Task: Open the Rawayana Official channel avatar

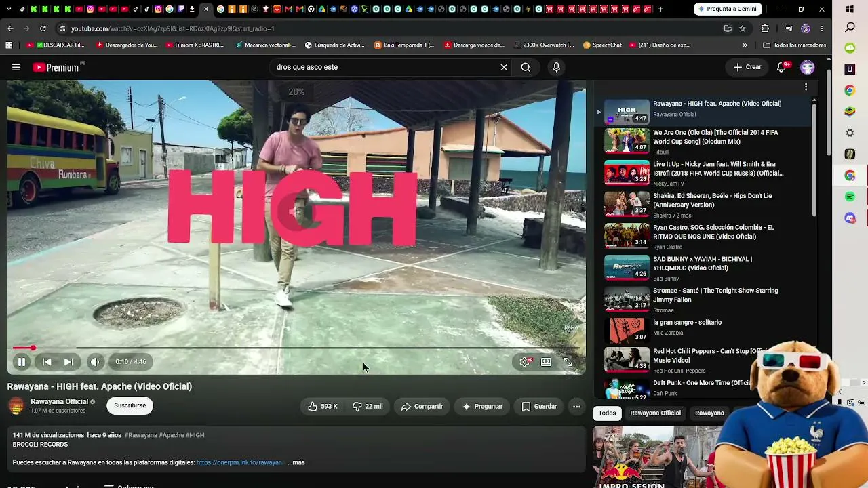Action: pyautogui.click(x=16, y=405)
